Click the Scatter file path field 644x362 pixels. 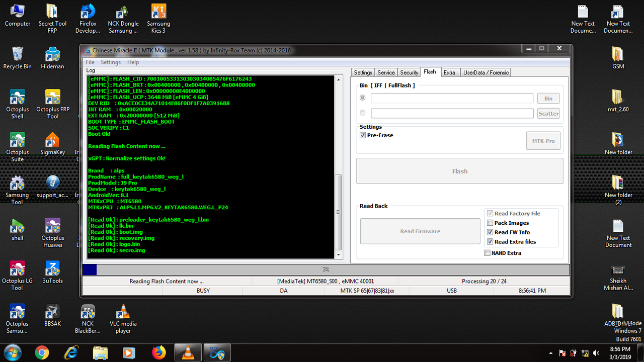(x=452, y=114)
